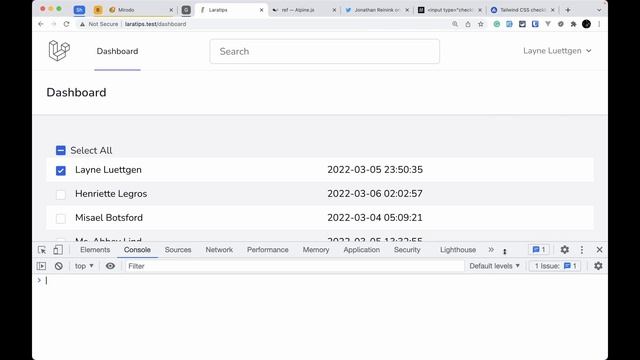Switch to the Network tab
The height and width of the screenshot is (360, 640).
coord(219,250)
